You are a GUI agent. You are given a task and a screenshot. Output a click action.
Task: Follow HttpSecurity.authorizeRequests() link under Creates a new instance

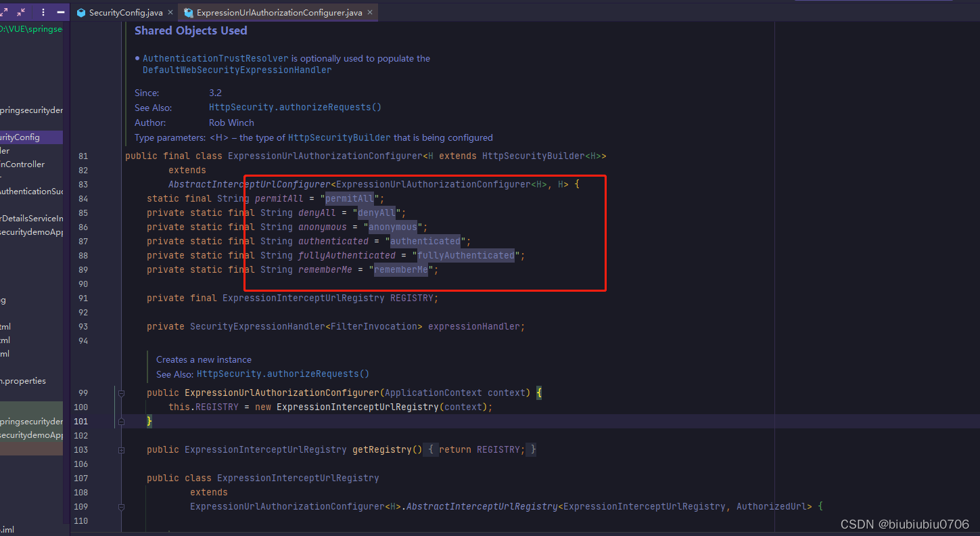coord(283,374)
